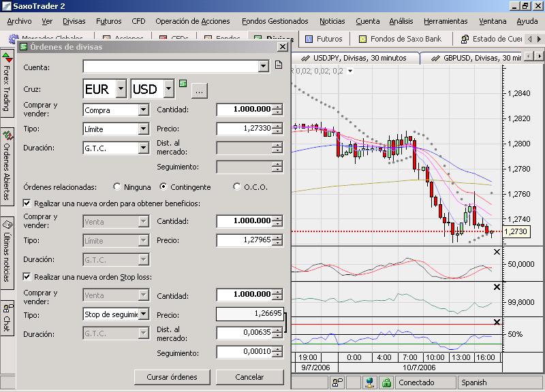
Task: Click Cancelar button
Action: coord(249,377)
